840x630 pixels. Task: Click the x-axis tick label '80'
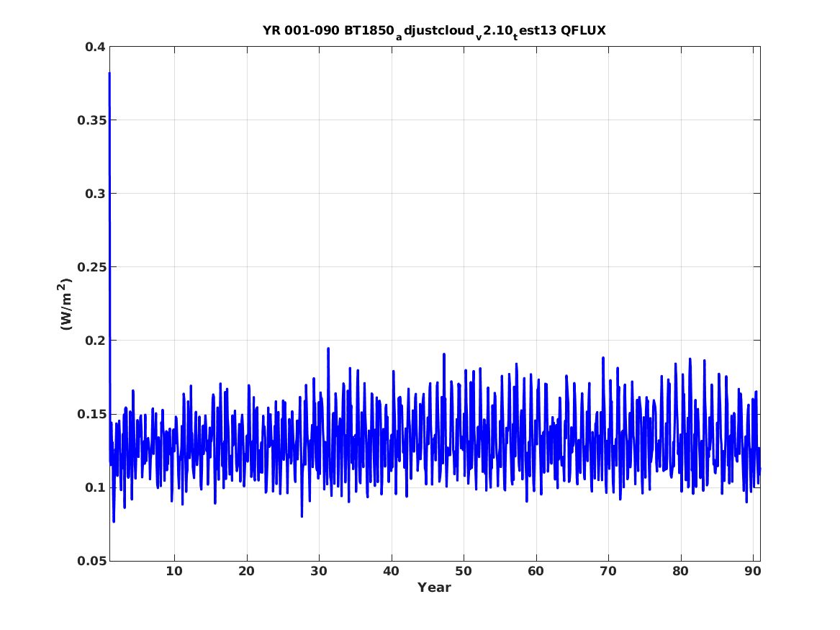click(x=681, y=572)
